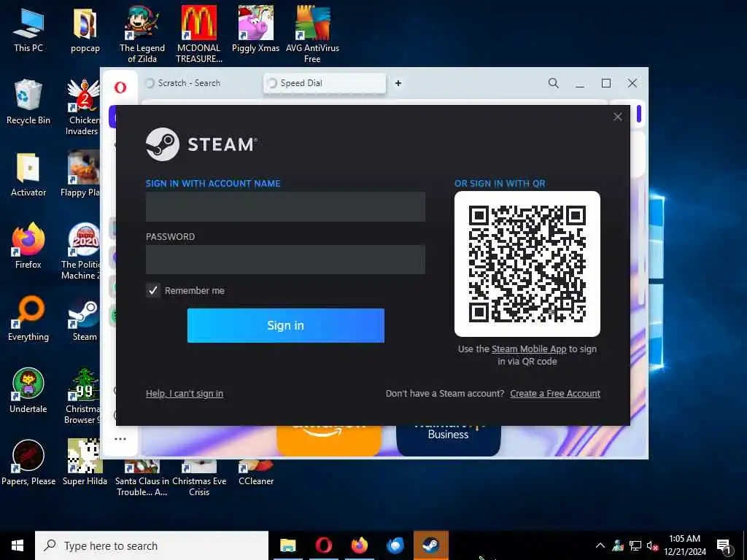747x560 pixels.
Task: Open muted volume tray icon
Action: pyautogui.click(x=652, y=545)
